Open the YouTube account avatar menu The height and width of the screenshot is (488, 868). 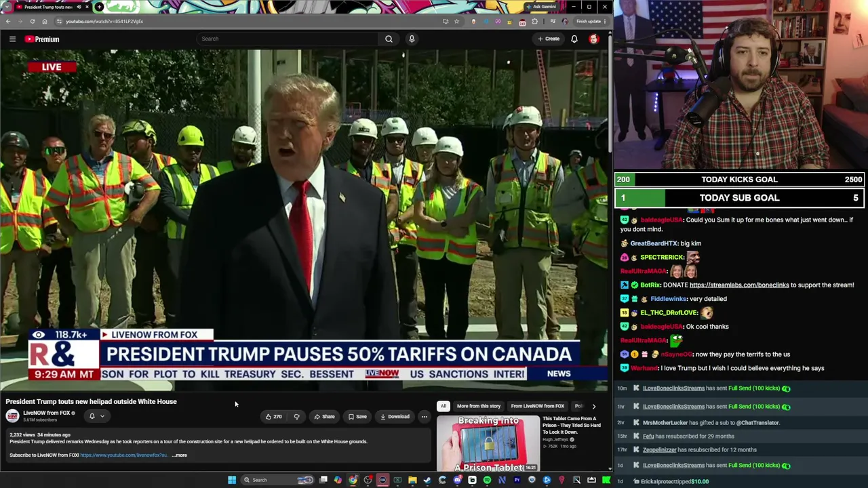coord(594,39)
